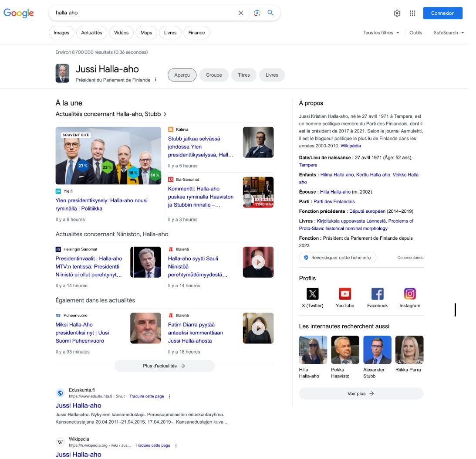Screen dimensions: 476x459
Task: Open Jussi Halla-aho portrait thumbnail
Action: click(x=62, y=73)
